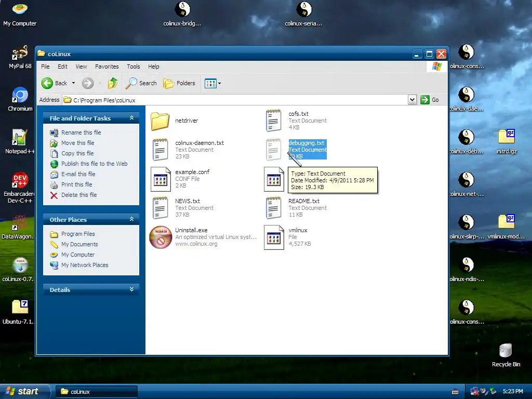532x399 pixels.
Task: Open the Edit menu
Action: pyautogui.click(x=62, y=66)
